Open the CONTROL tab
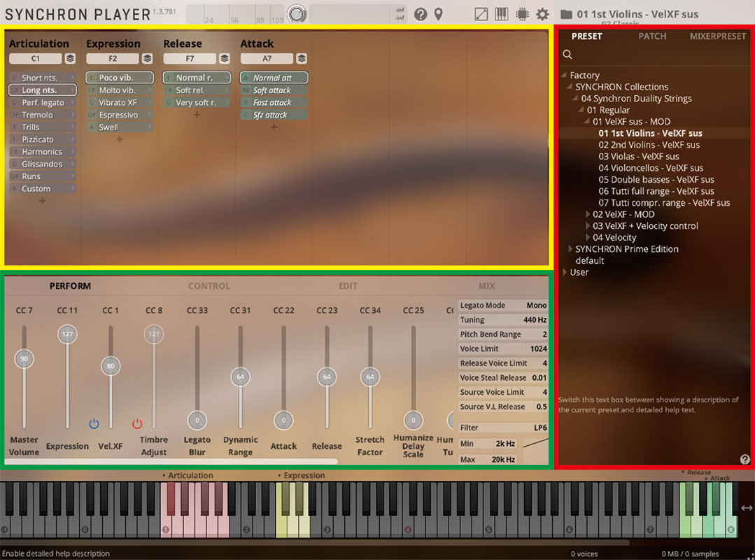 coord(209,286)
